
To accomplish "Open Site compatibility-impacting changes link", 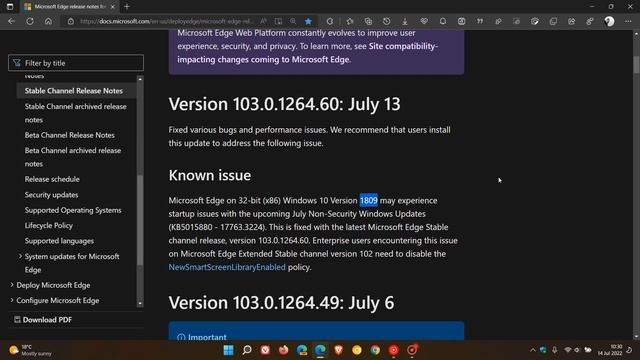I will (x=307, y=53).
